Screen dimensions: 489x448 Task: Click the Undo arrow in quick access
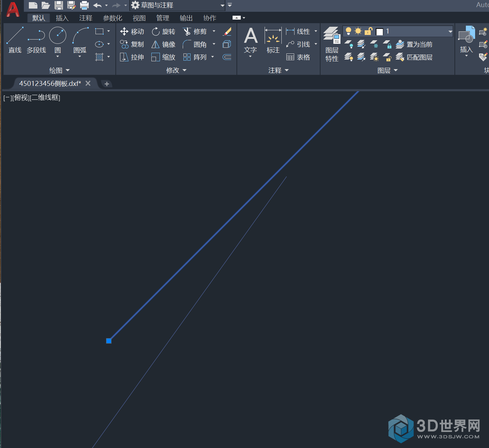click(x=97, y=5)
